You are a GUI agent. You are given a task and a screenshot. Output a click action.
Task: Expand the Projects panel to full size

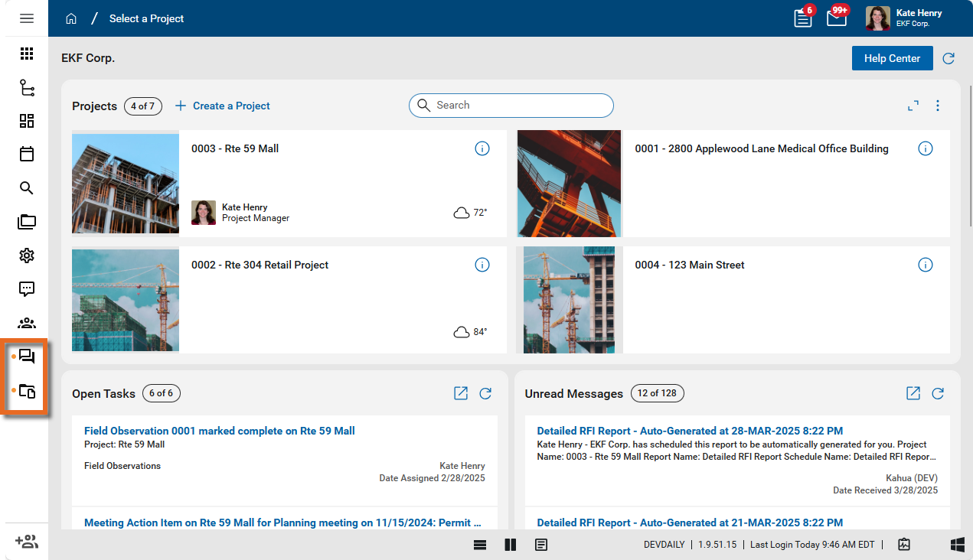point(913,106)
